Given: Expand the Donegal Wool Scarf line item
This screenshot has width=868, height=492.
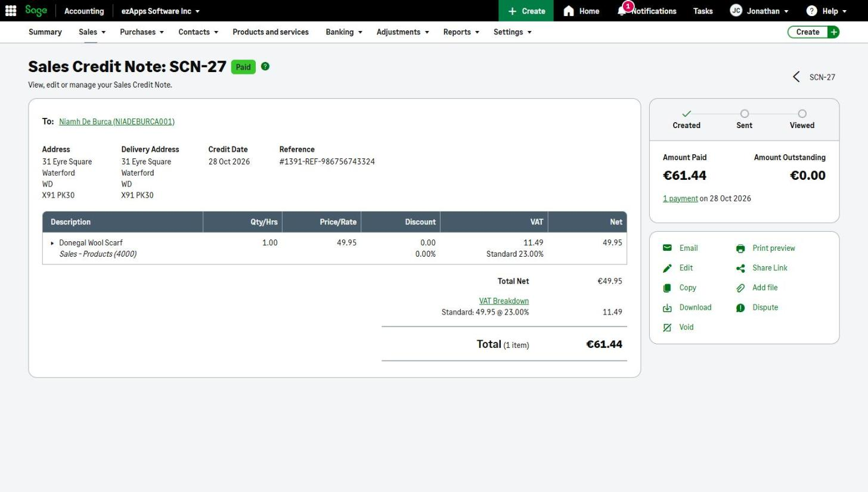Looking at the screenshot, I should click(x=52, y=243).
